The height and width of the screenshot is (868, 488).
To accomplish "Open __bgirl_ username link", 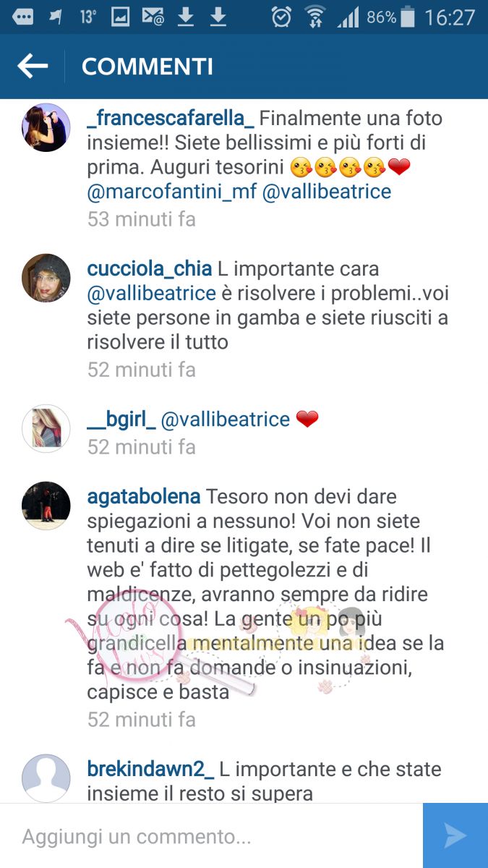I will pos(121,419).
